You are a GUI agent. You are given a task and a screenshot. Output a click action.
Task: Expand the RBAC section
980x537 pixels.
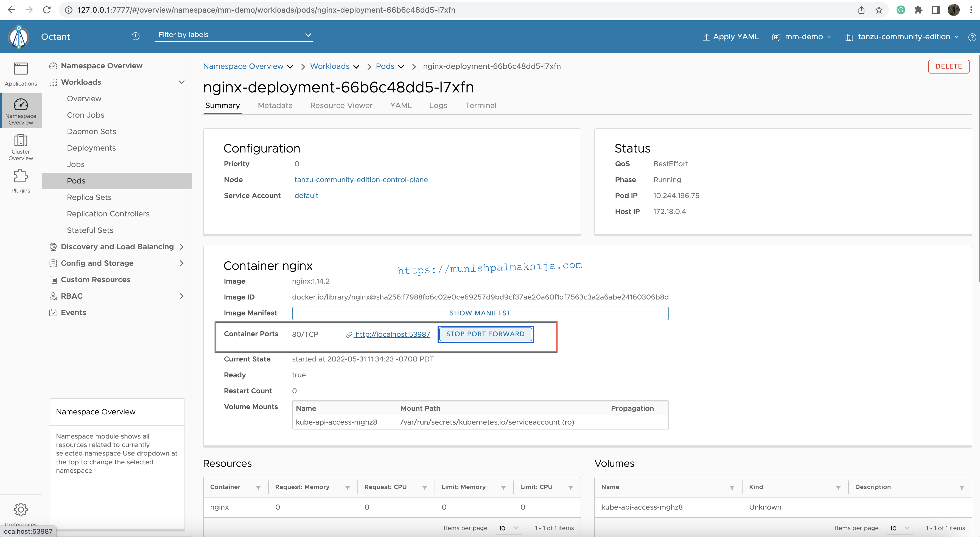pos(182,296)
